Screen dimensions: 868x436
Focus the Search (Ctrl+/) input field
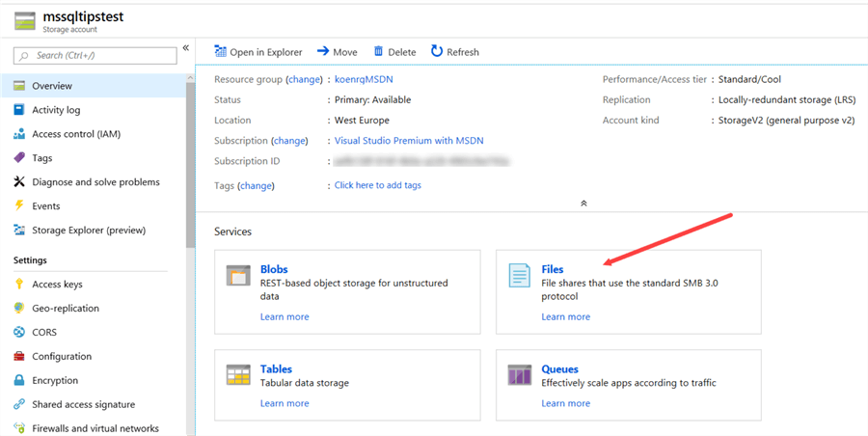[x=95, y=56]
